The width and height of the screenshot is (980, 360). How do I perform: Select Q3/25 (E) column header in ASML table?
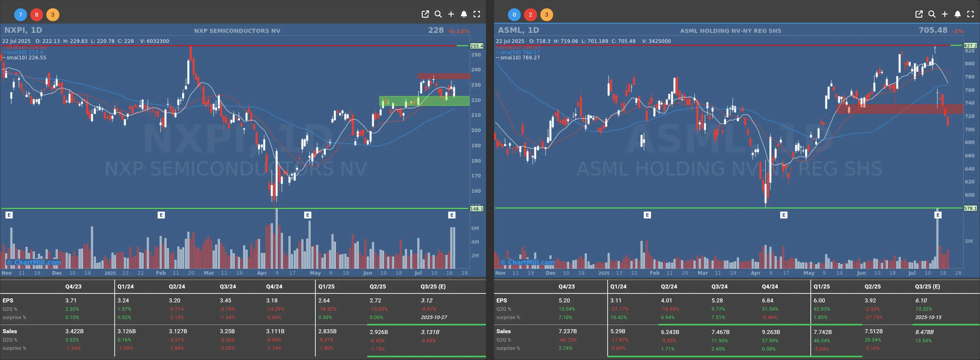928,287
